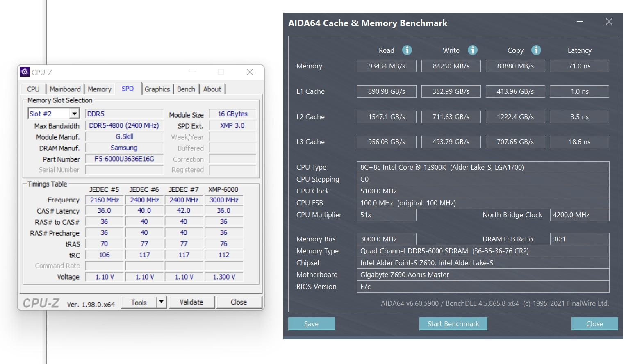The width and height of the screenshot is (642, 364).
Task: Click the Tools button in CPU-Z
Action: [139, 302]
